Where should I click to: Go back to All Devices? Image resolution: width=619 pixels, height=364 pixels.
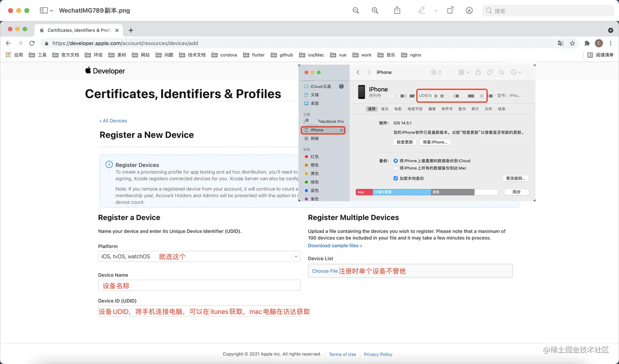113,121
